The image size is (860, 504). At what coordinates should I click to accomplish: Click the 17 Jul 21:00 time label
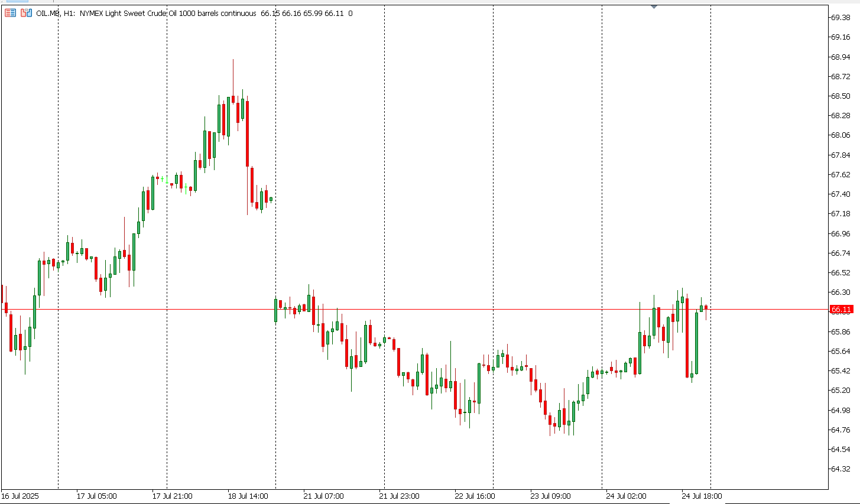(173, 496)
